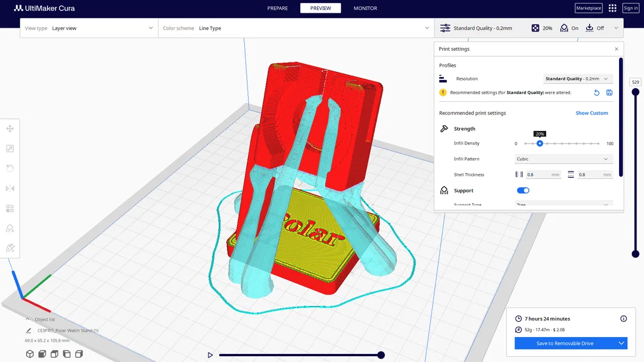The height and width of the screenshot is (362, 644).
Task: Select CE3PRO_Polar Watch Stand in object list
Action: (x=68, y=330)
